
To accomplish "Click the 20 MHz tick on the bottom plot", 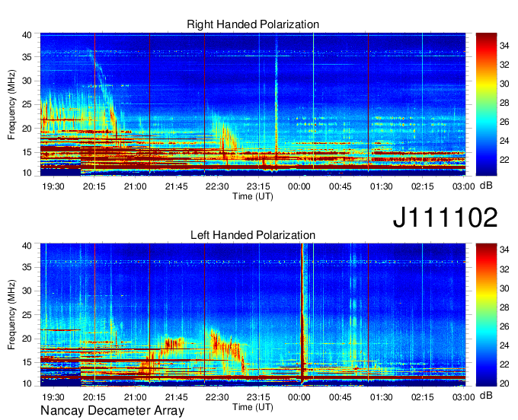I will coord(27,339).
